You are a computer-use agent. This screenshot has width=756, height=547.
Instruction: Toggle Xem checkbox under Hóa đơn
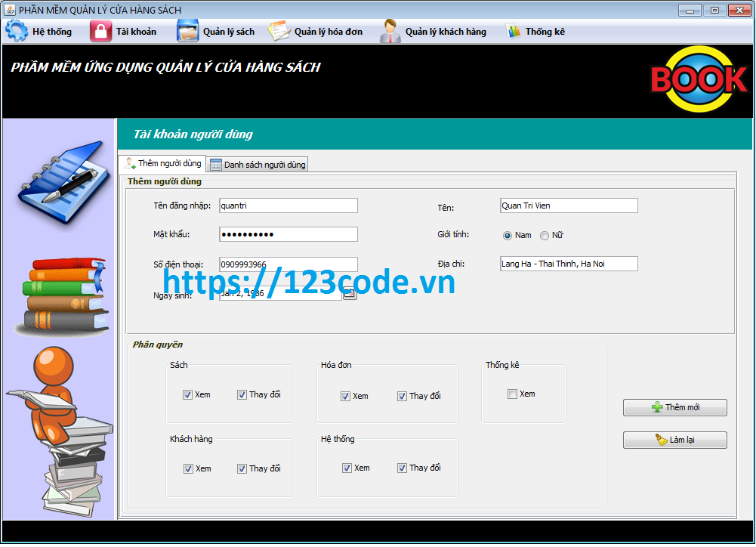(345, 396)
